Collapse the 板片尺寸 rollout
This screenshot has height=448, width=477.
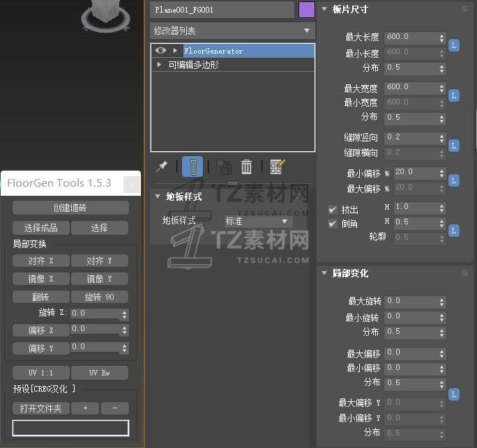[324, 9]
